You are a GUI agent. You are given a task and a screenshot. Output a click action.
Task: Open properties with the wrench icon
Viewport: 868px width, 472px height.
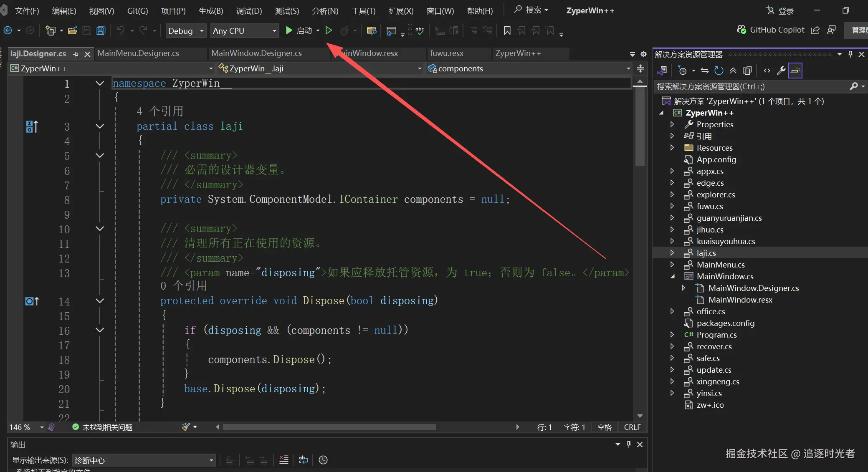781,71
